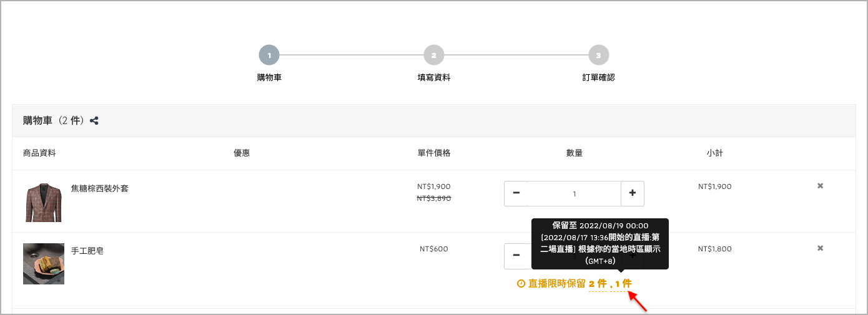Viewport: 868px width, 315px height.
Task: Remove 手工肥皂 with its X icon
Action: [821, 248]
